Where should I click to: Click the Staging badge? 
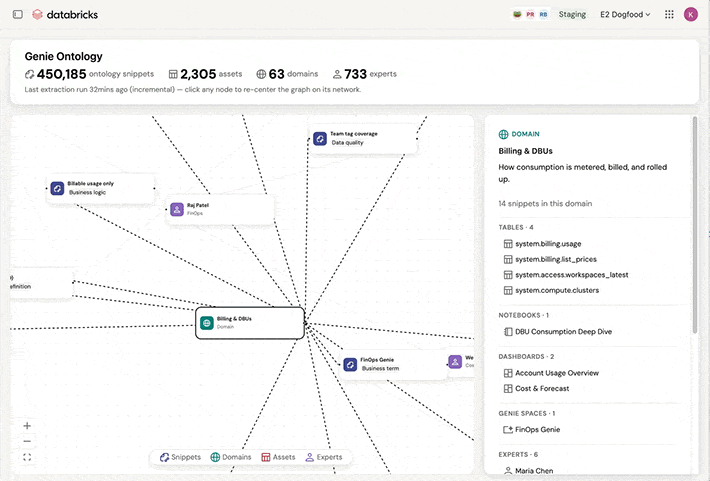coord(572,14)
